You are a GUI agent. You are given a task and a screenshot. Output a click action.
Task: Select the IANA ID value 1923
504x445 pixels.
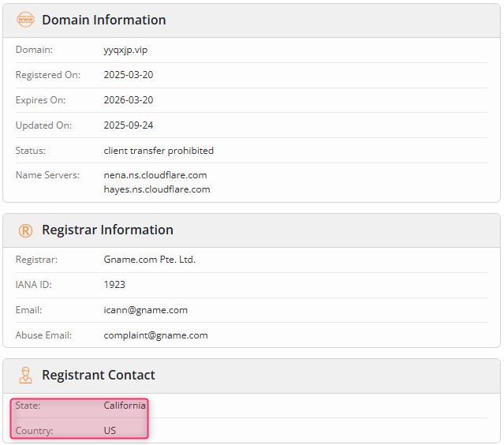point(114,285)
